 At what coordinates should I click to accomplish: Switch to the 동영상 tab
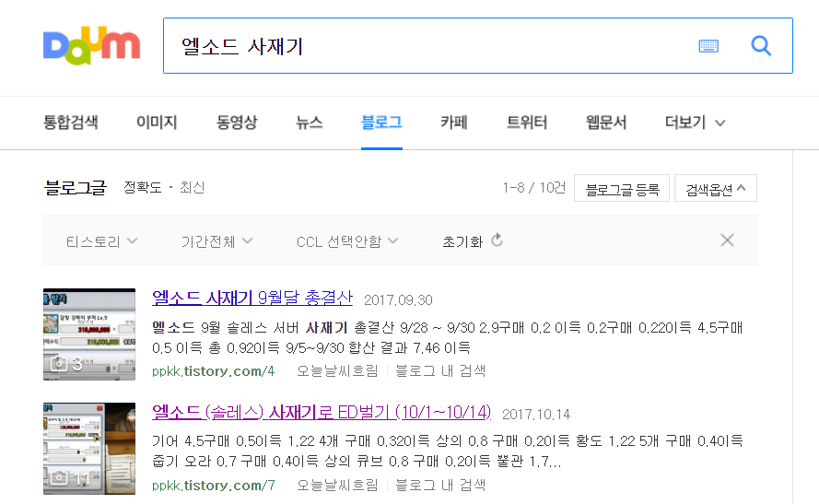pyautogui.click(x=237, y=123)
